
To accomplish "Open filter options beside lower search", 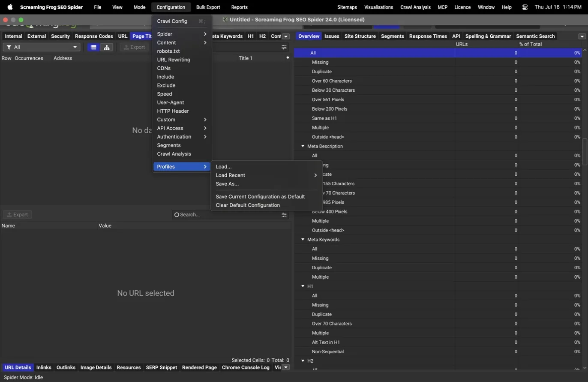I will pyautogui.click(x=284, y=214).
